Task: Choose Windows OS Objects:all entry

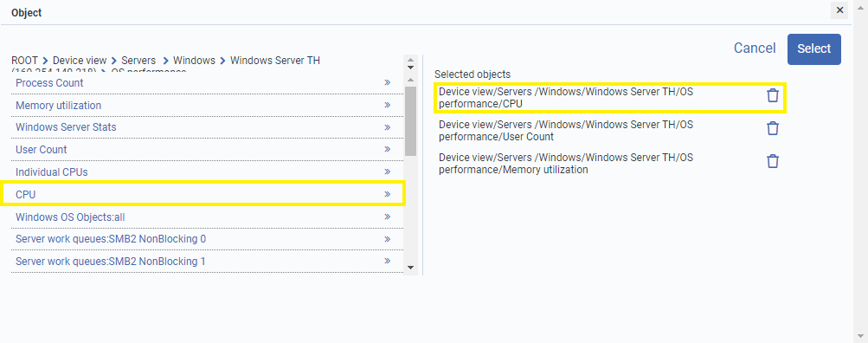Action: click(x=70, y=217)
